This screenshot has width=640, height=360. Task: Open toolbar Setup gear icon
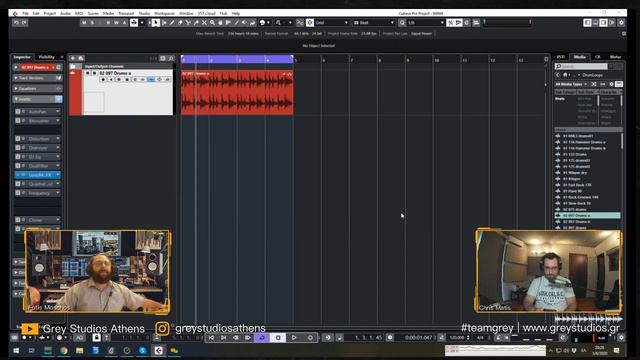click(621, 23)
